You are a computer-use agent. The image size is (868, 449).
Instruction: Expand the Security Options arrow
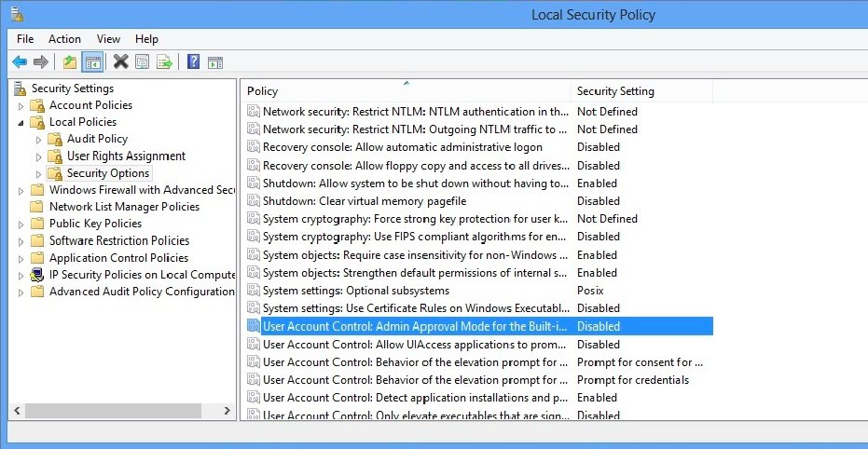pyautogui.click(x=39, y=173)
